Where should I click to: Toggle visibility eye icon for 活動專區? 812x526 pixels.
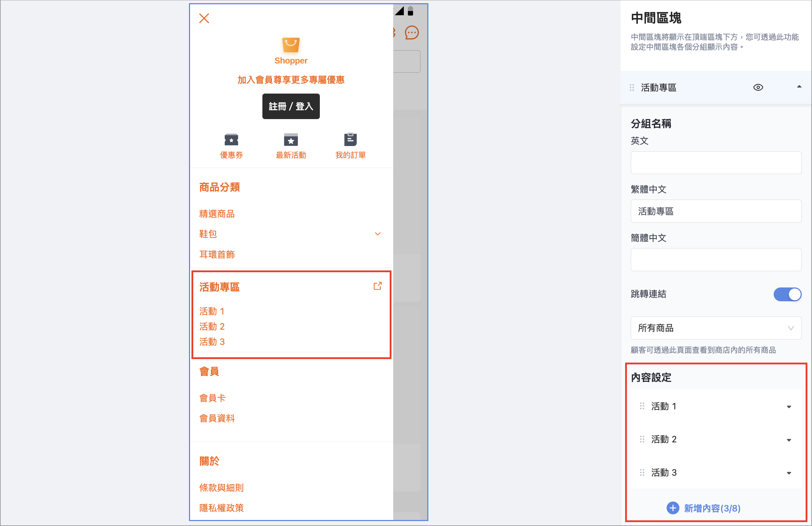click(758, 88)
